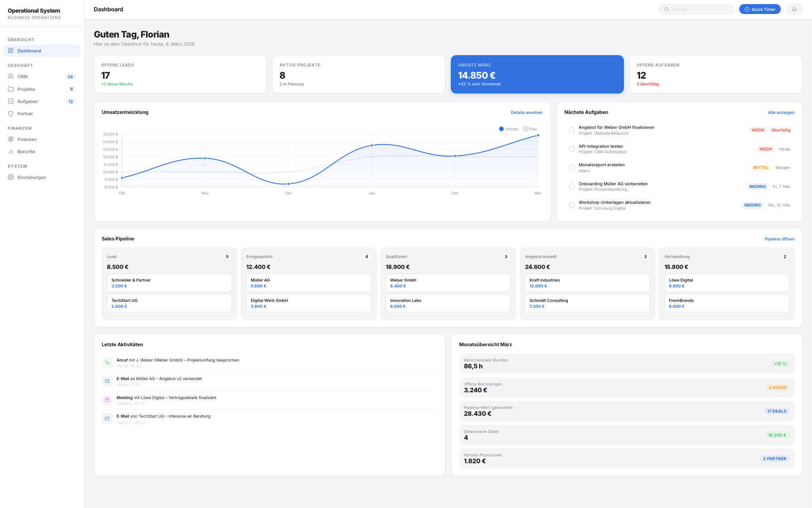Click the notification bell icon
The image size is (812, 508).
pos(794,9)
